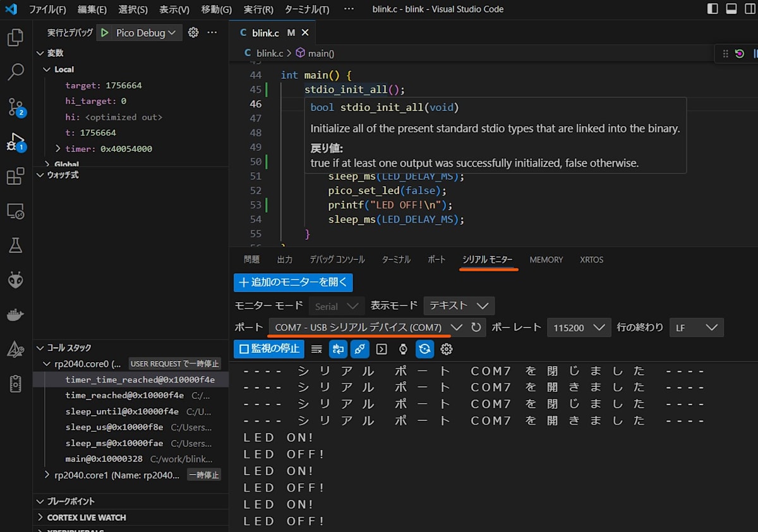Toggle serial monitor terminal mode icon
The image size is (758, 532).
pyautogui.click(x=382, y=349)
